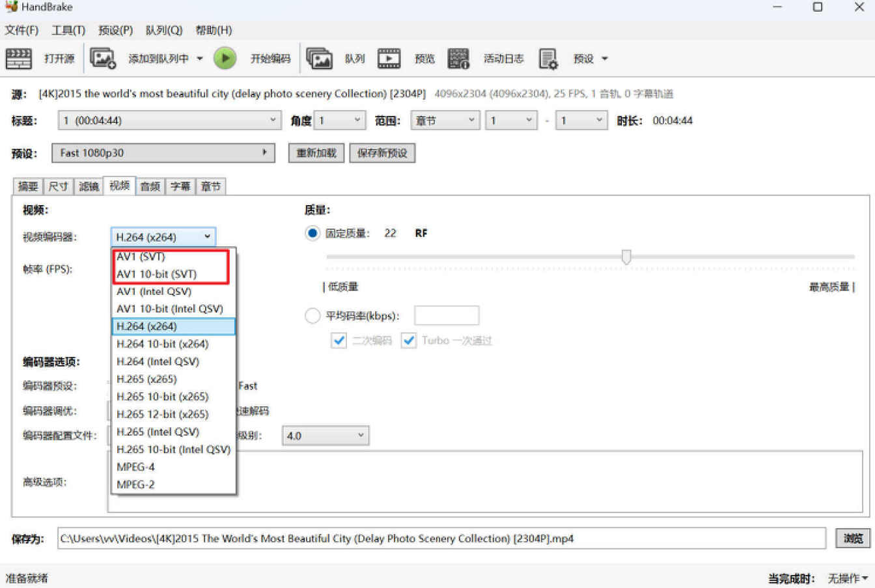Open the range start chapter dropdown
Screen dimensions: 875x588
pyautogui.click(x=511, y=120)
